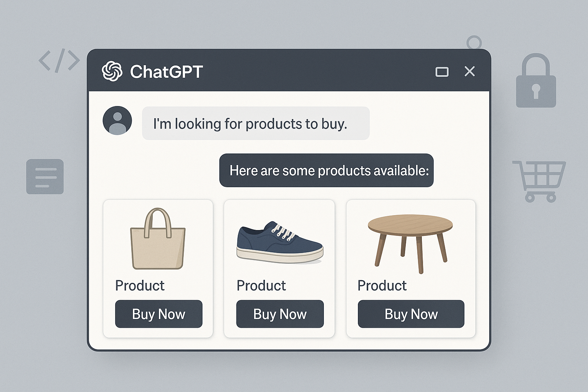Screen dimensions: 588x392
Task: Select the tote bag product image
Action: (x=158, y=239)
